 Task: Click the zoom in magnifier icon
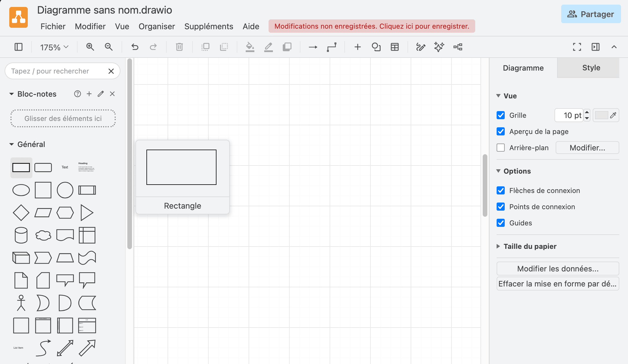click(x=90, y=47)
